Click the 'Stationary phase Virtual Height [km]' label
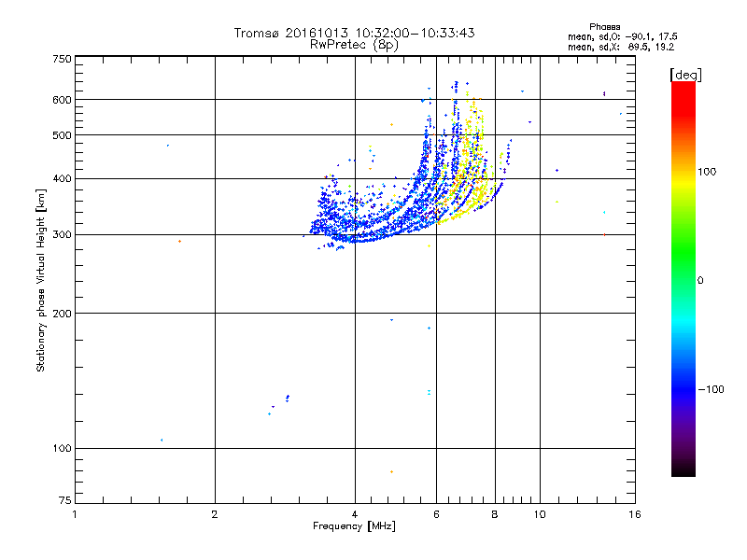 pyautogui.click(x=41, y=280)
